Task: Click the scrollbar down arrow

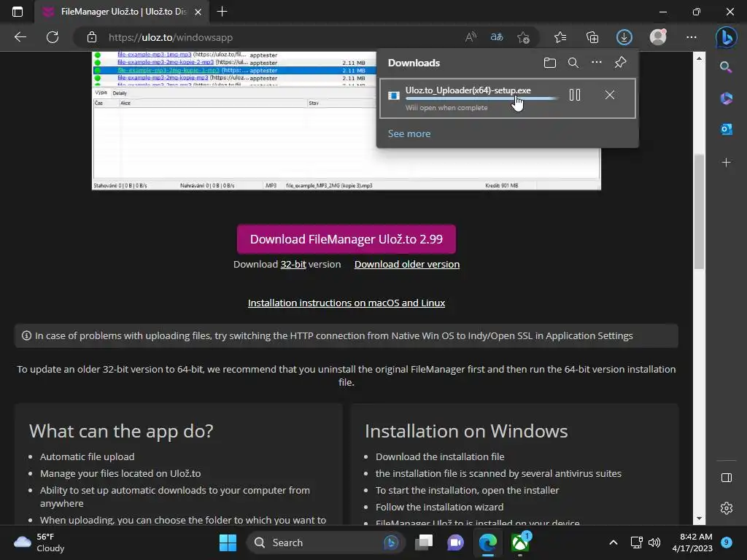Action: [699, 518]
